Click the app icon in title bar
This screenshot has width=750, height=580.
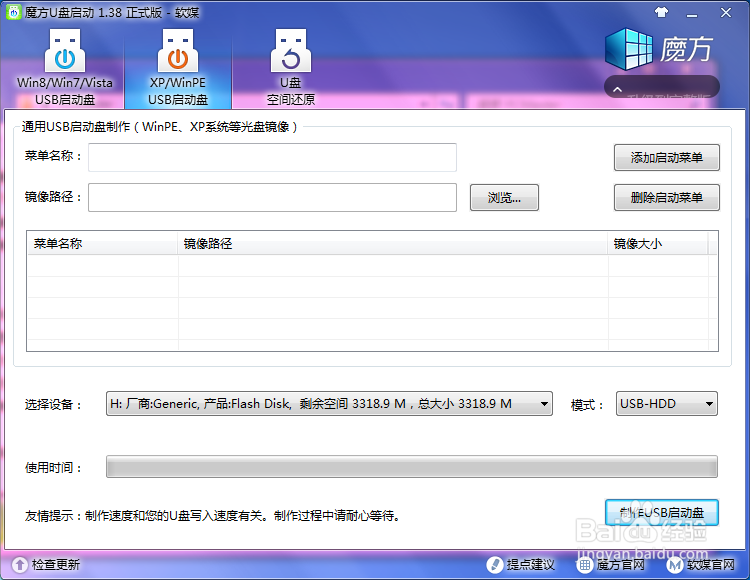(x=14, y=12)
